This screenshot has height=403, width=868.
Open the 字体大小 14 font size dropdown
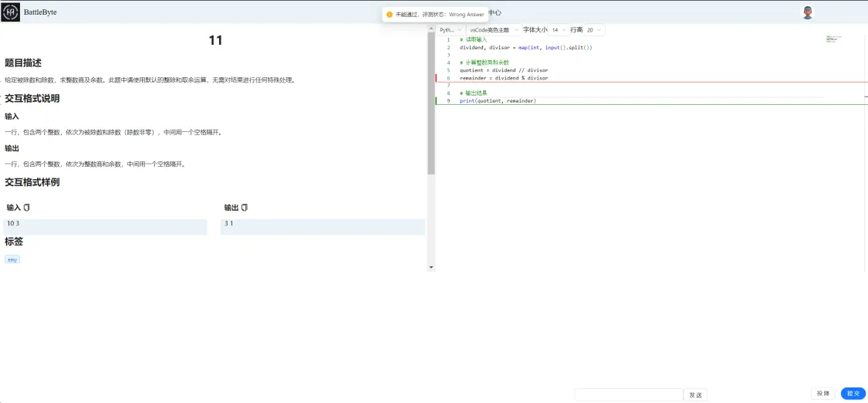tap(558, 30)
